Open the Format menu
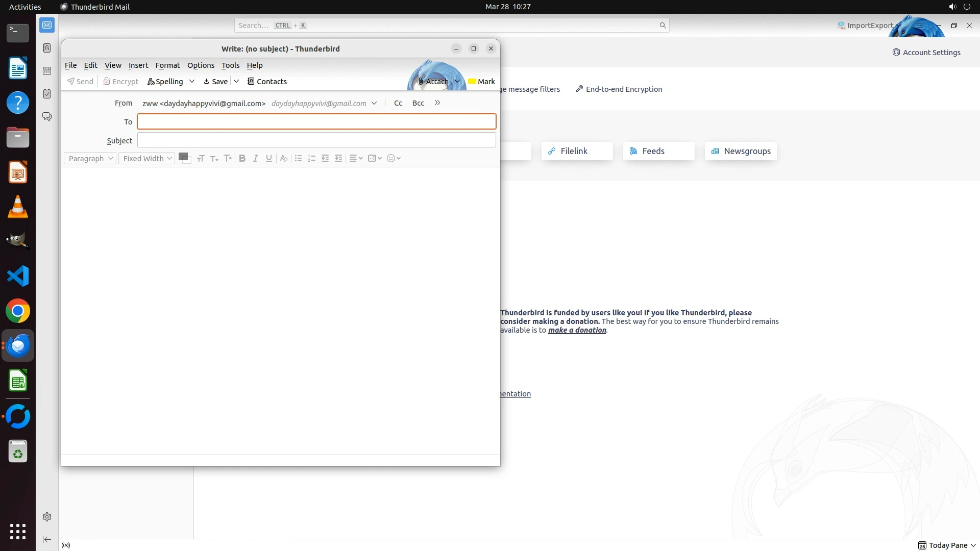Image resolution: width=980 pixels, height=551 pixels. (x=167, y=65)
